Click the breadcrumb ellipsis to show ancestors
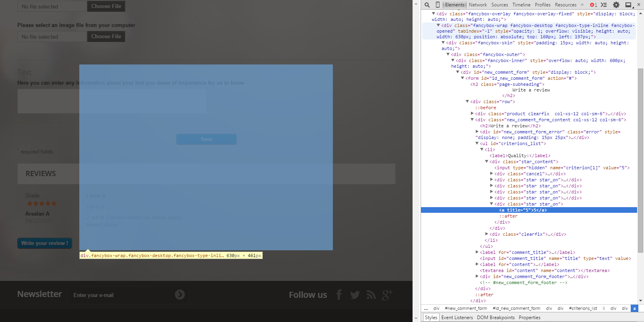The image size is (644, 322). click(x=426, y=309)
